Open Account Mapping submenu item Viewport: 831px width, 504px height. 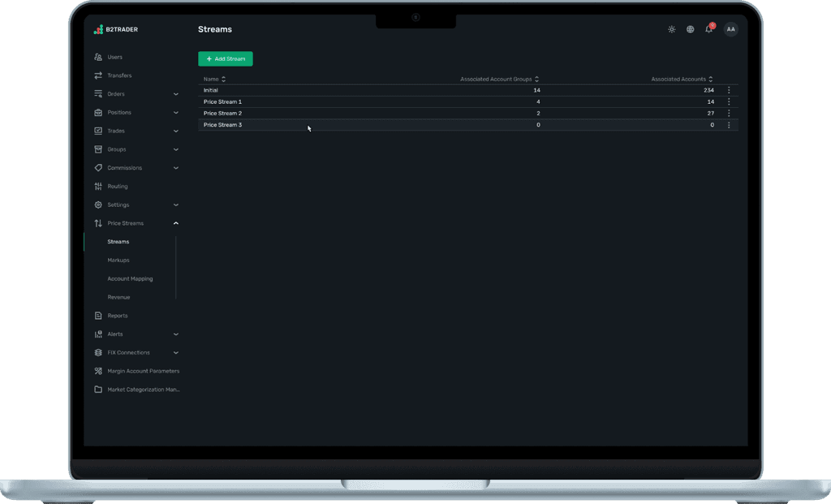point(130,278)
